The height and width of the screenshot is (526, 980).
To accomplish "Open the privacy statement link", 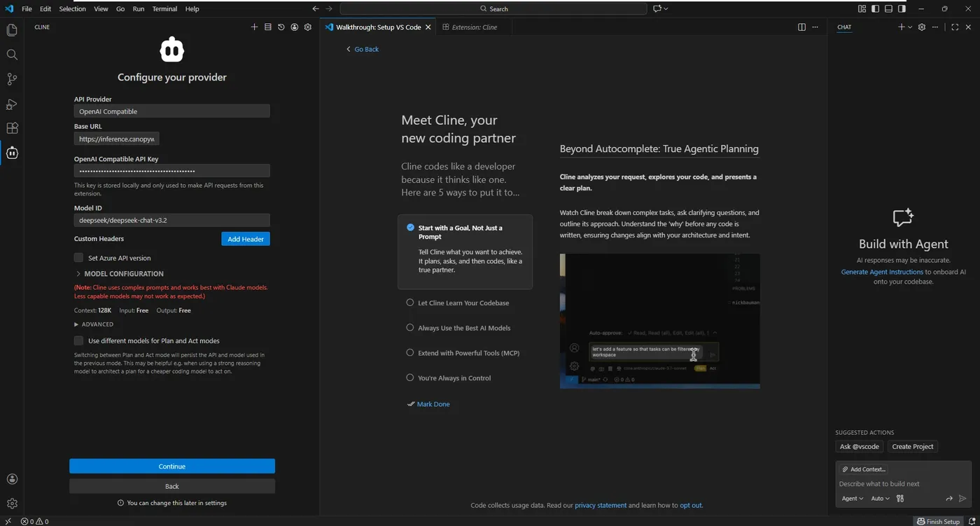I will [601, 505].
